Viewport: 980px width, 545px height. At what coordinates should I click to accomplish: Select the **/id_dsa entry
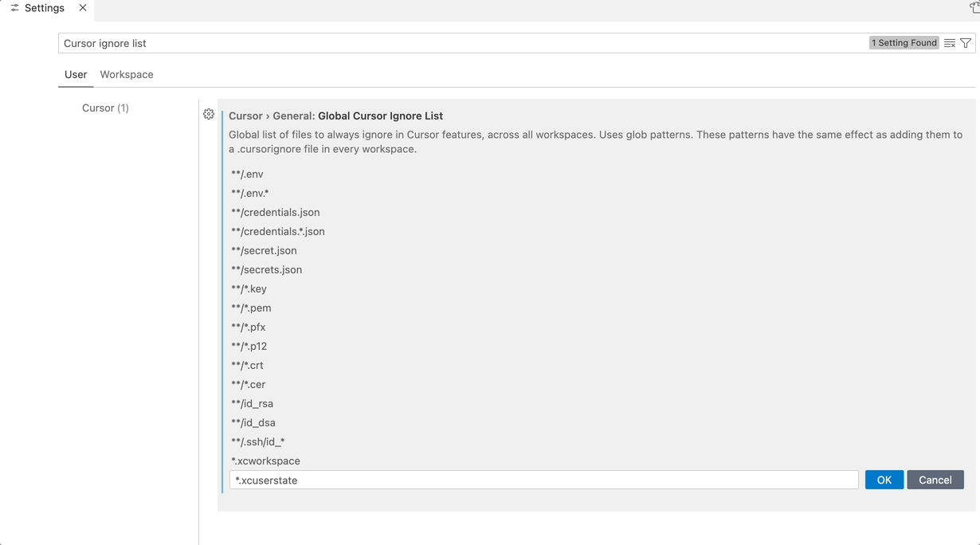point(253,422)
